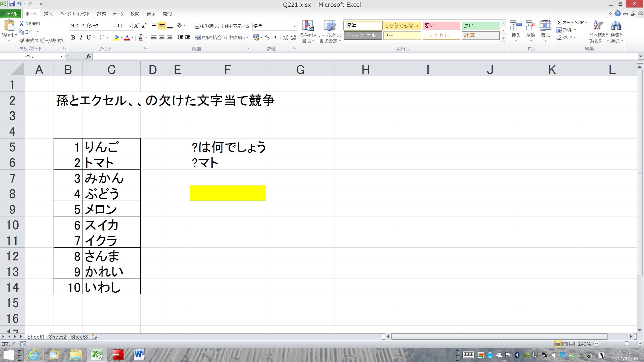This screenshot has height=362, width=644.
Task: Select the yellow highlighted cell F8
Action: tap(227, 193)
